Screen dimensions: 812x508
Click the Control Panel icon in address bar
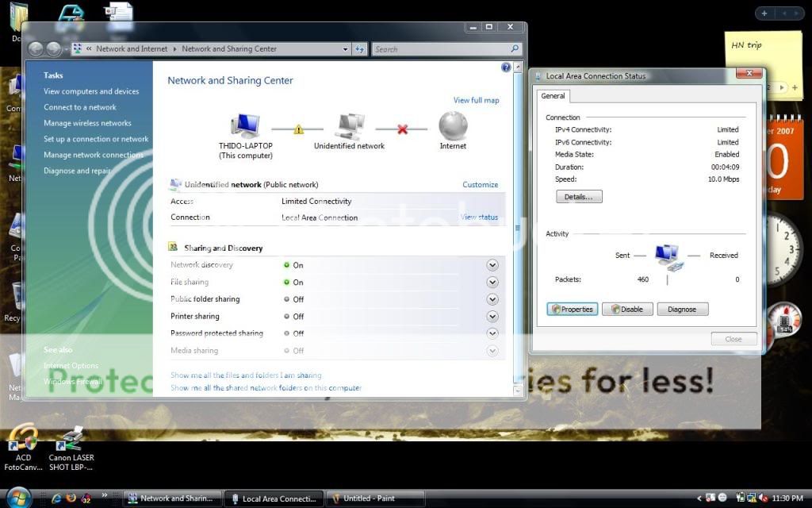point(77,48)
